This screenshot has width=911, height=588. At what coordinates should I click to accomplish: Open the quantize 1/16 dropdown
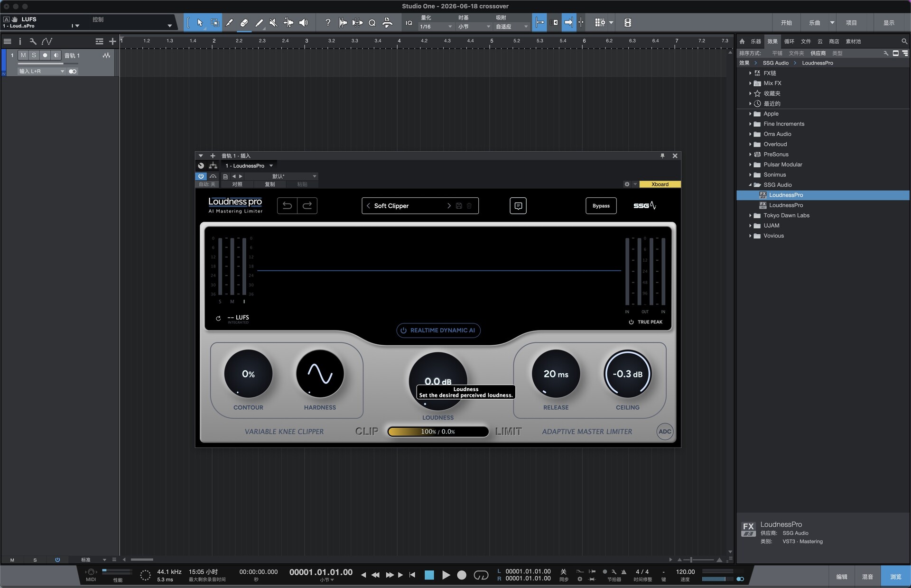tap(436, 27)
